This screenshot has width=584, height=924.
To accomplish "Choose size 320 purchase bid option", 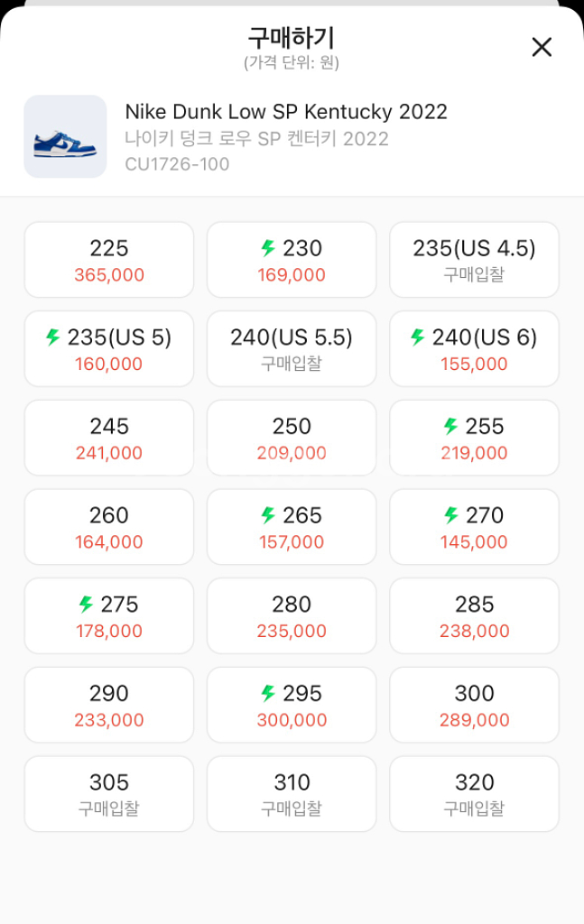I will pyautogui.click(x=475, y=794).
